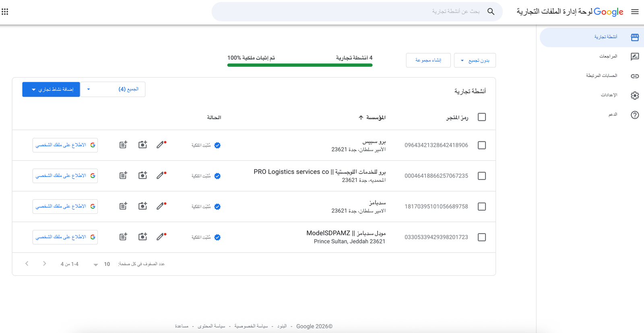Add photo icon for سدبامز row

pos(142,206)
